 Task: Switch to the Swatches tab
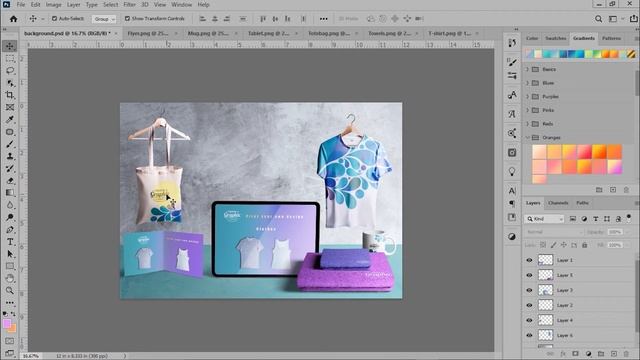[556, 38]
